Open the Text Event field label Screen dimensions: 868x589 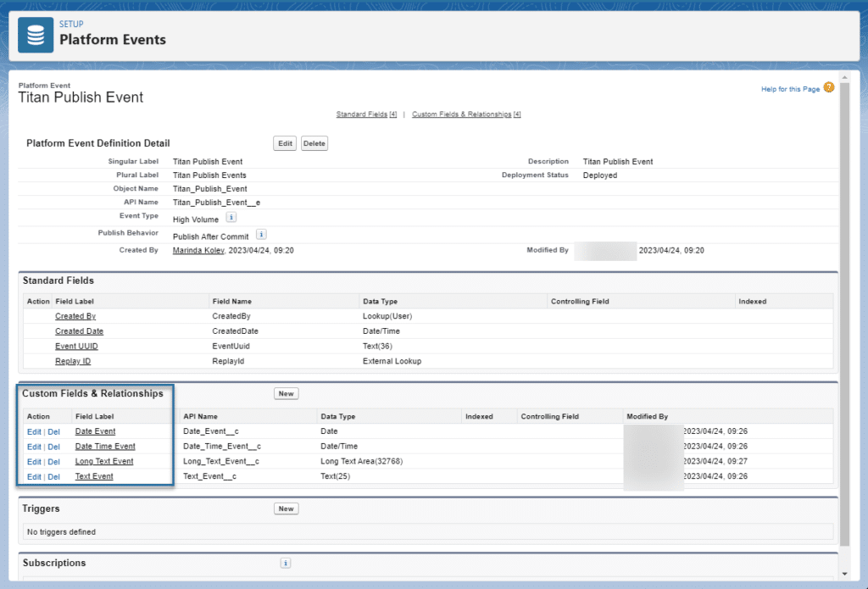click(94, 477)
